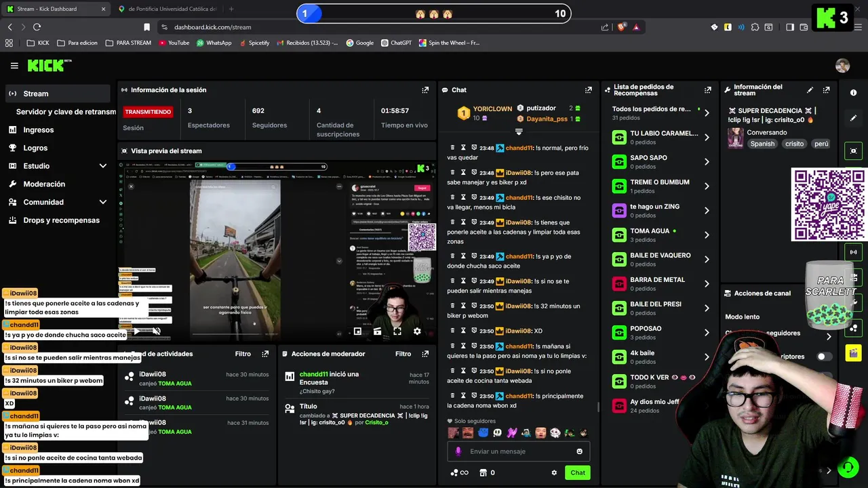
Task: Open the shop icon below chat input
Action: coord(483,473)
